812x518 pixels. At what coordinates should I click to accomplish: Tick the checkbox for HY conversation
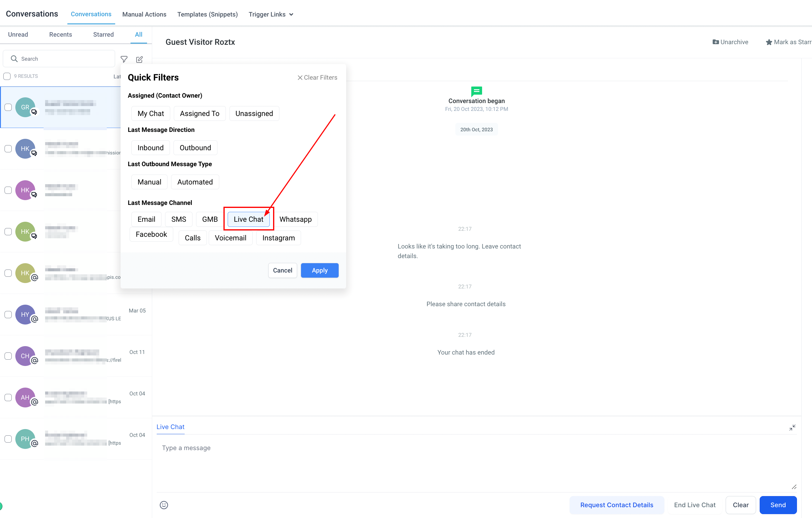[8, 314]
